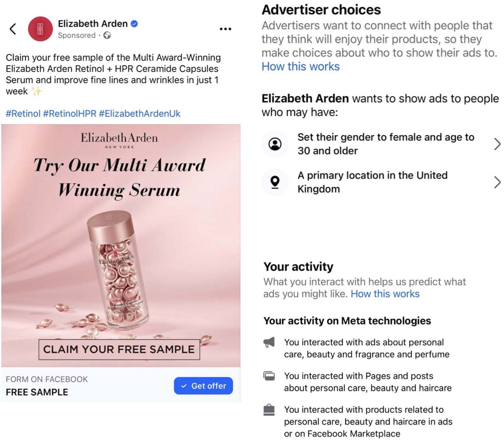Open the Elizabeth Arden profile picture

tap(40, 29)
